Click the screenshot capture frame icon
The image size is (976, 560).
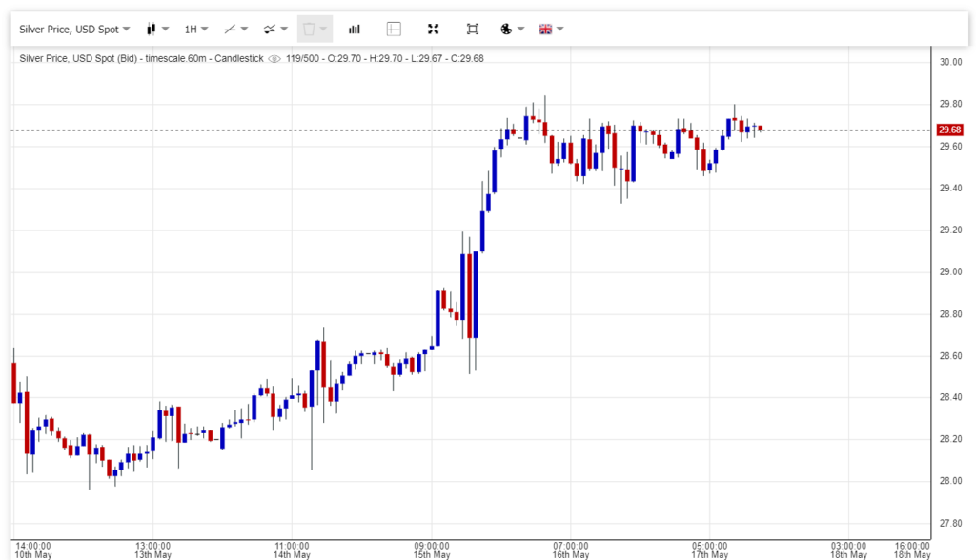[473, 29]
